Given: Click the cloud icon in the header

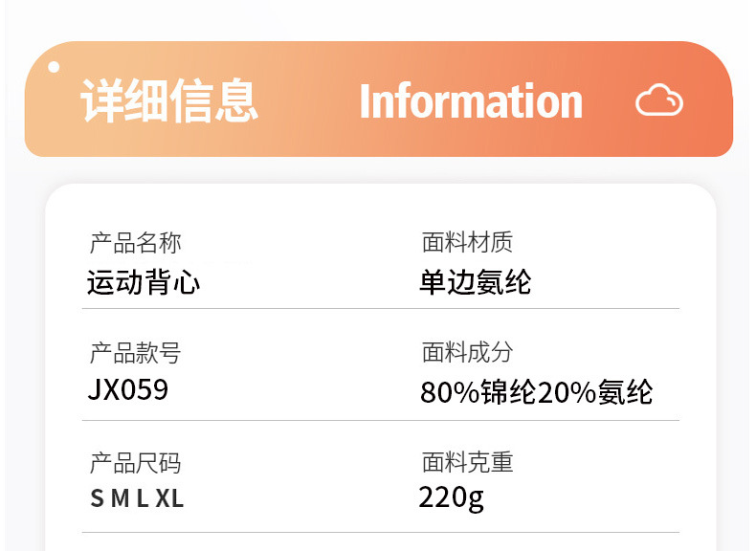Looking at the screenshot, I should point(658,100).
